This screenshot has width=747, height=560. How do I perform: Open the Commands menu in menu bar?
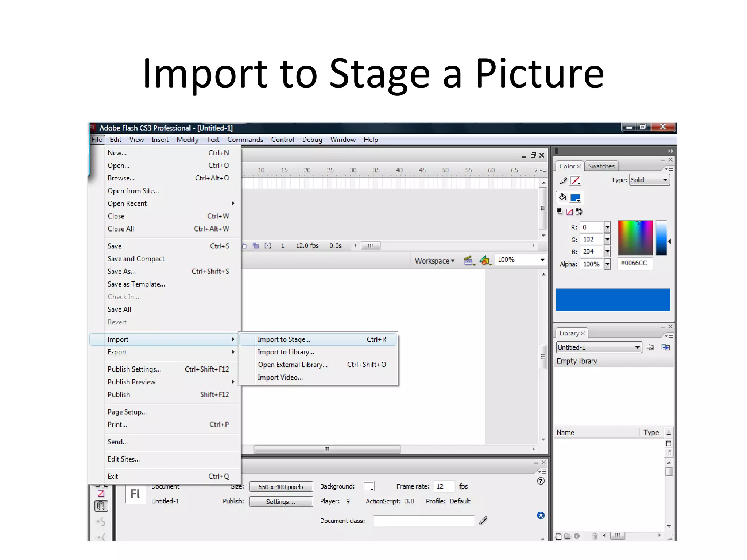245,140
